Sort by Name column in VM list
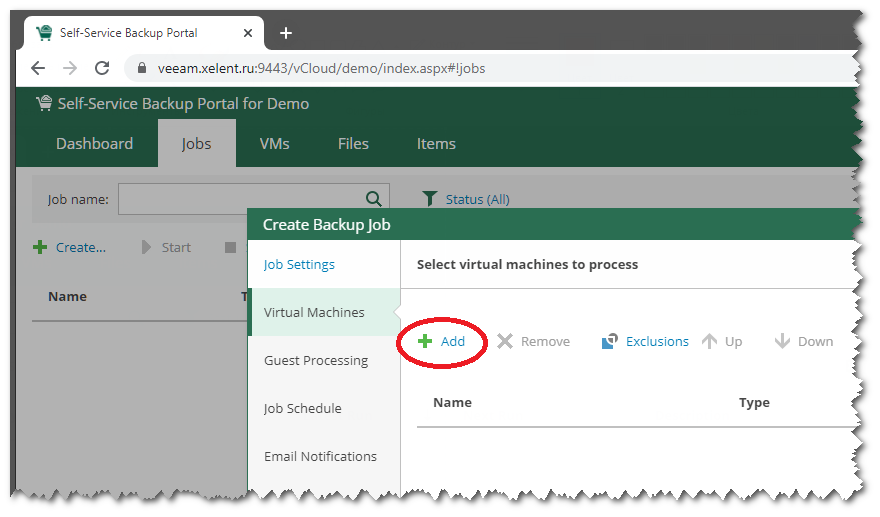 452,402
